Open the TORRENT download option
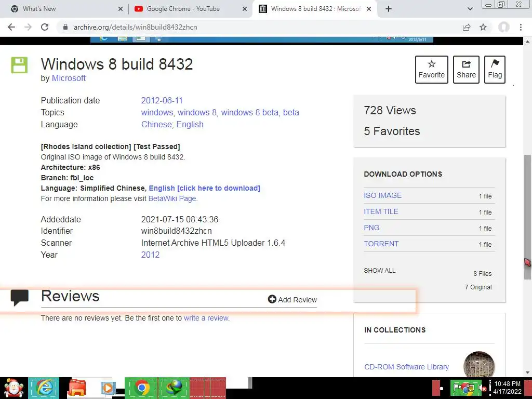Viewport: 532px width, 399px height. click(x=381, y=244)
